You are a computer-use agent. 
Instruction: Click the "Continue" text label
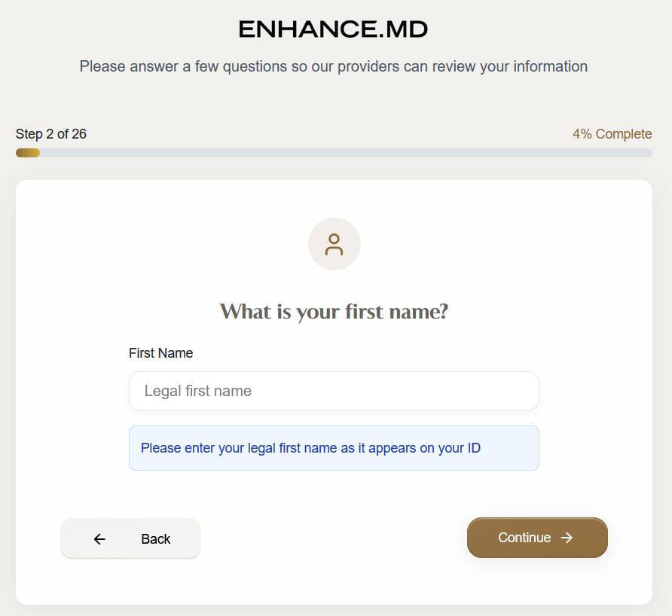[524, 538]
